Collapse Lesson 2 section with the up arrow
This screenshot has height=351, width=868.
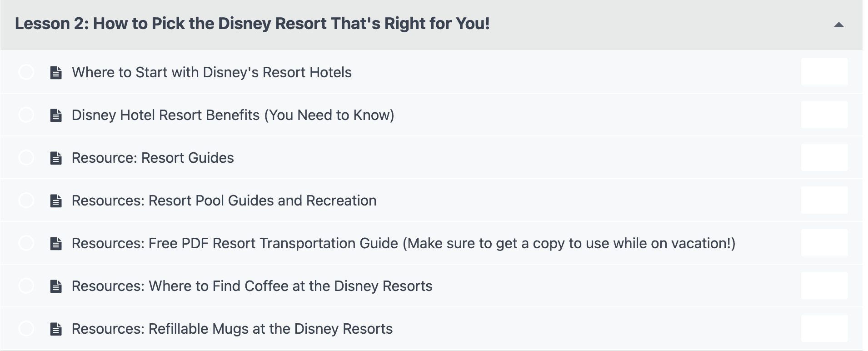tap(839, 25)
